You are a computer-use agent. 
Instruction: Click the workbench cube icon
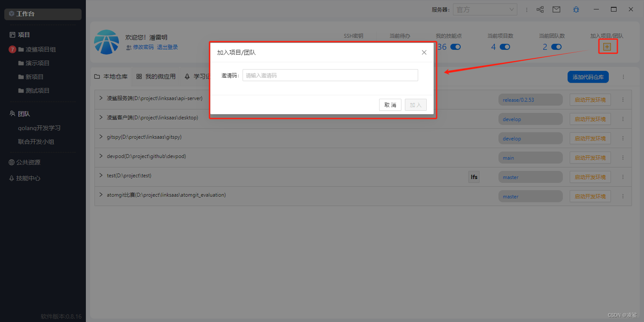click(x=12, y=14)
